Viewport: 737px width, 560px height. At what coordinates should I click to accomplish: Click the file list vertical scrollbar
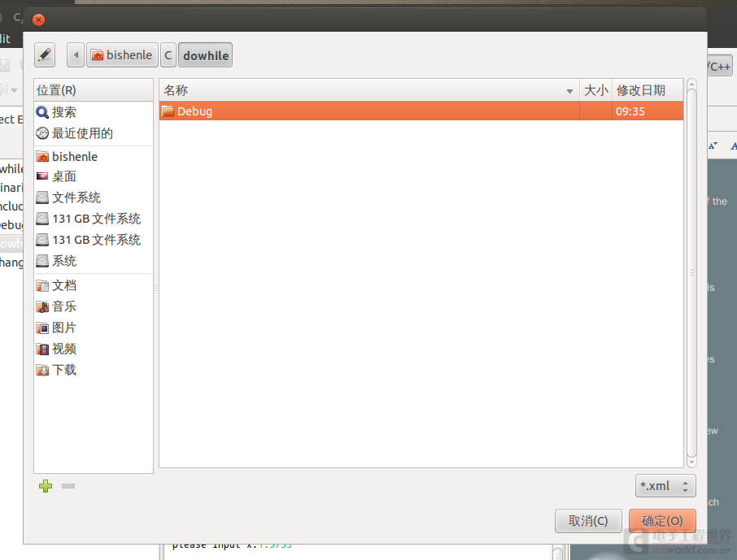coord(691,273)
